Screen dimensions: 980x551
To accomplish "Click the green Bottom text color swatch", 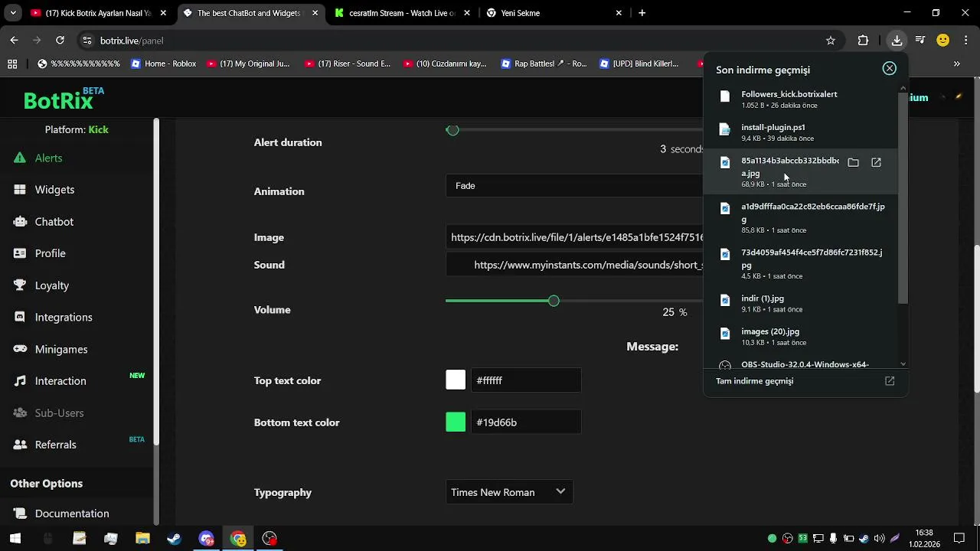I will pos(456,422).
